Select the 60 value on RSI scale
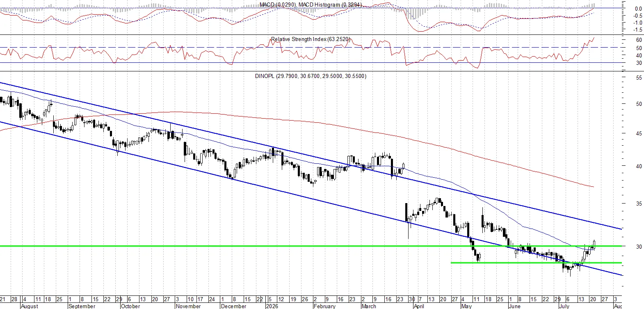 639,40
